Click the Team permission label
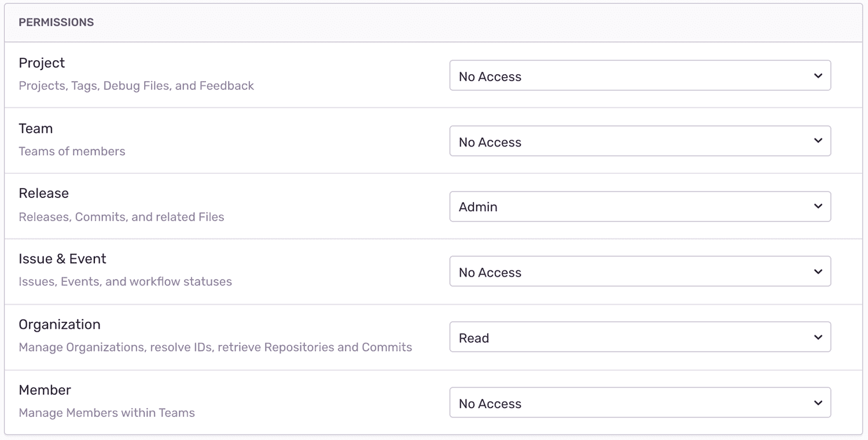 pyautogui.click(x=36, y=129)
